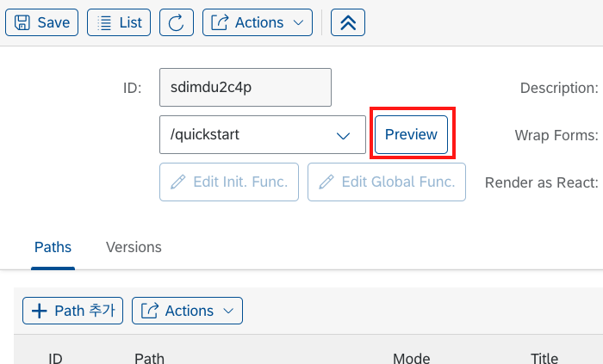Switch to the Paths tab

[53, 247]
